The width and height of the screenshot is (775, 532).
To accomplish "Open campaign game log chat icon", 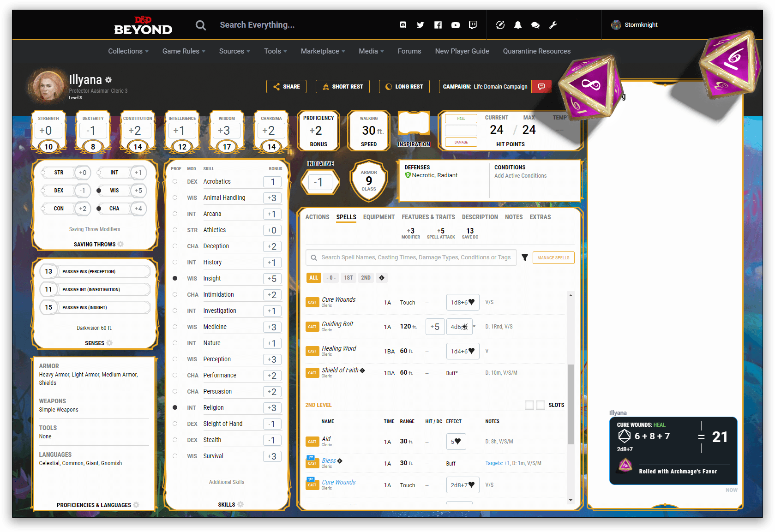I will 541,86.
